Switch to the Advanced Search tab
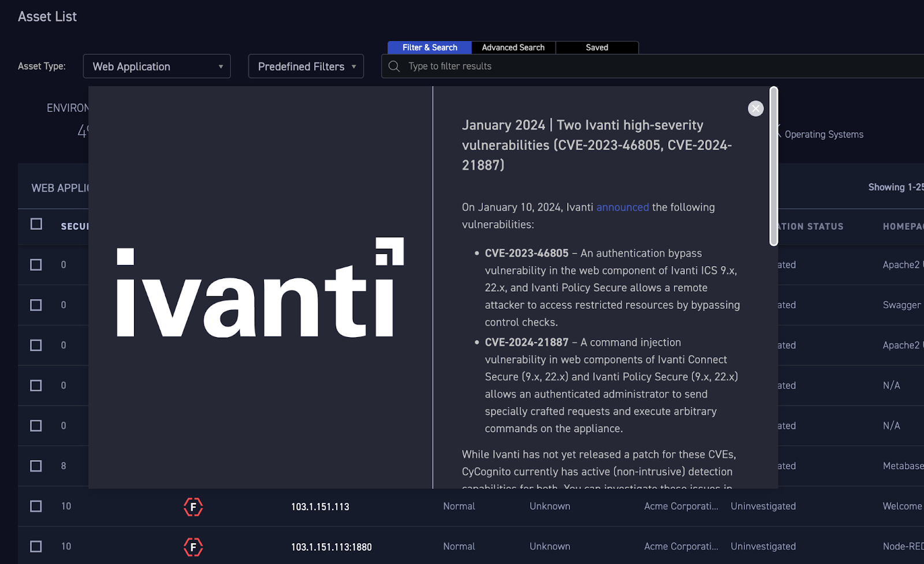 point(513,47)
